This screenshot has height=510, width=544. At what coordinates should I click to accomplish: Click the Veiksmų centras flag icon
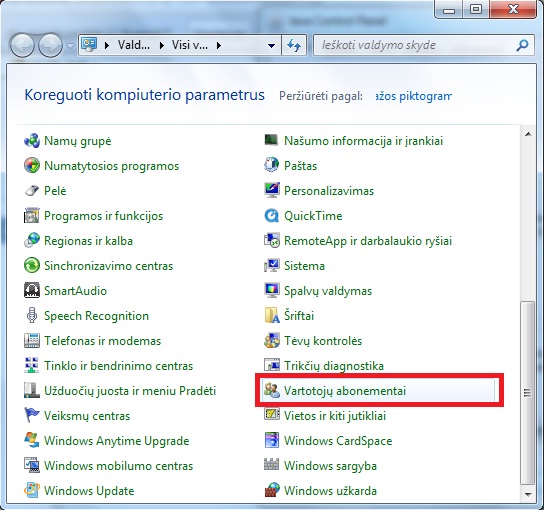tap(32, 416)
